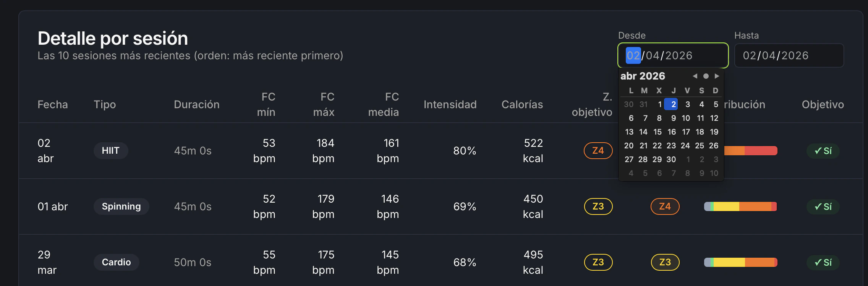The height and width of the screenshot is (286, 868).
Task: Click the Z3 objetivo badge on the Cardio row
Action: point(665,262)
